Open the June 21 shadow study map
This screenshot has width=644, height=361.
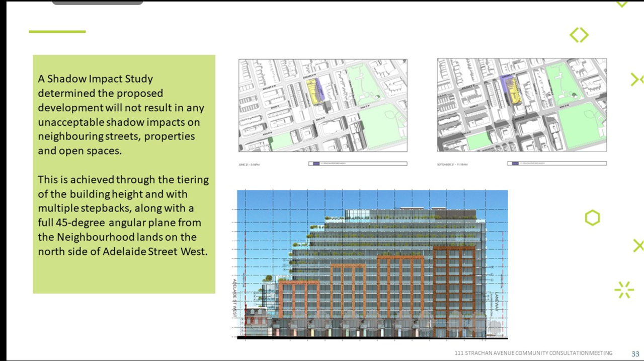(323, 105)
